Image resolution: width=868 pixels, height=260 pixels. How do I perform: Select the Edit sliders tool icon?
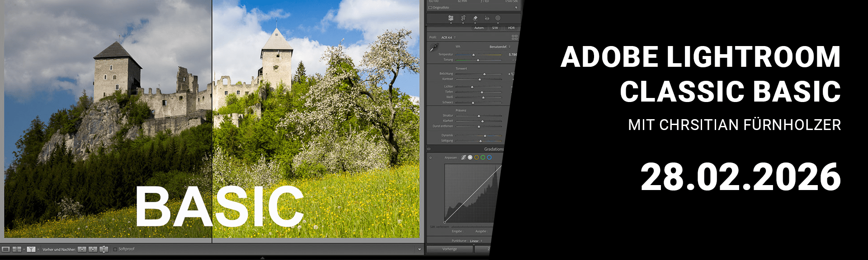coord(451,18)
